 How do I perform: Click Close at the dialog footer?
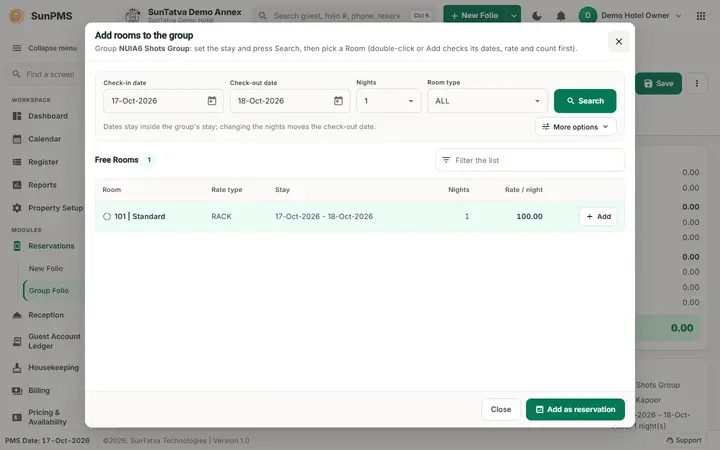[501, 409]
